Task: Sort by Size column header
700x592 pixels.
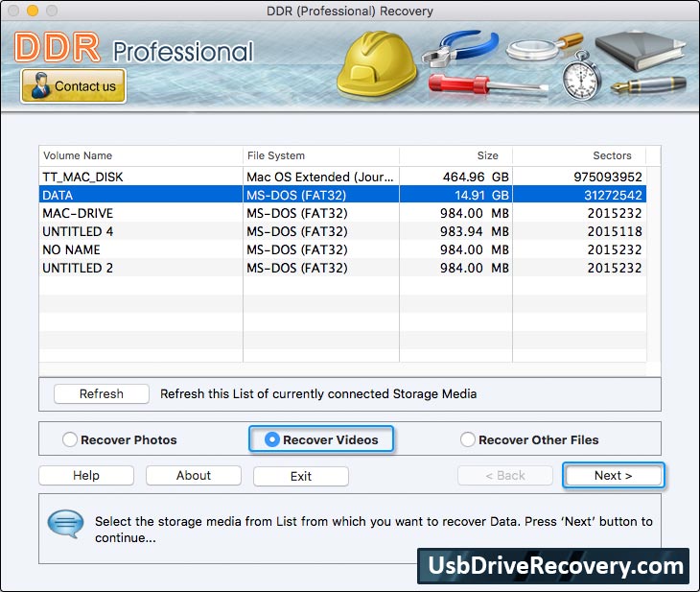Action: 455,155
